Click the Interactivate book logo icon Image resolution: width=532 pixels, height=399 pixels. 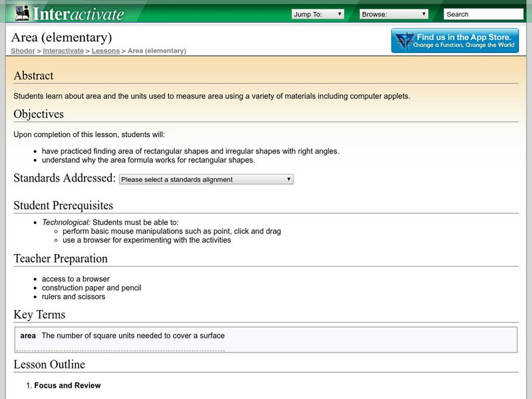pos(22,13)
